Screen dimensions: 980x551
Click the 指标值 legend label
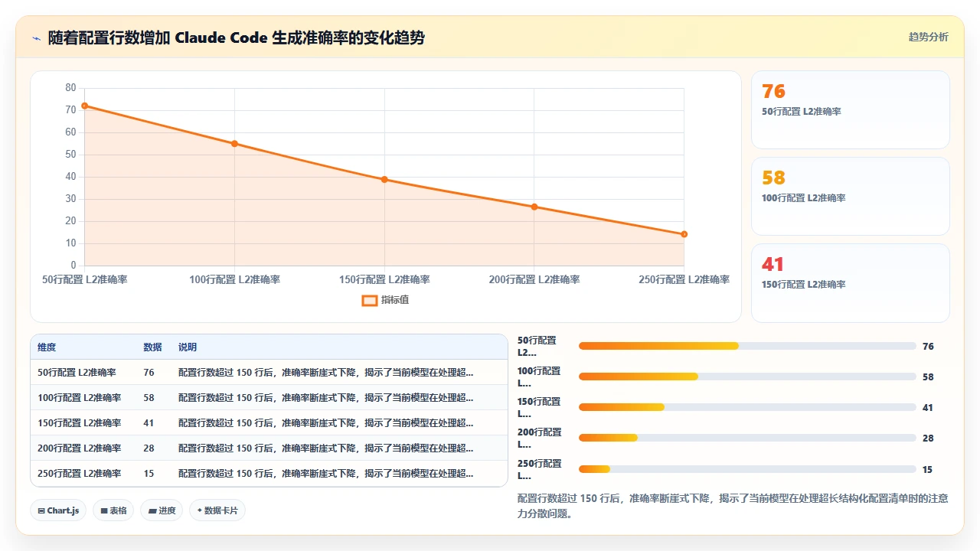click(395, 300)
